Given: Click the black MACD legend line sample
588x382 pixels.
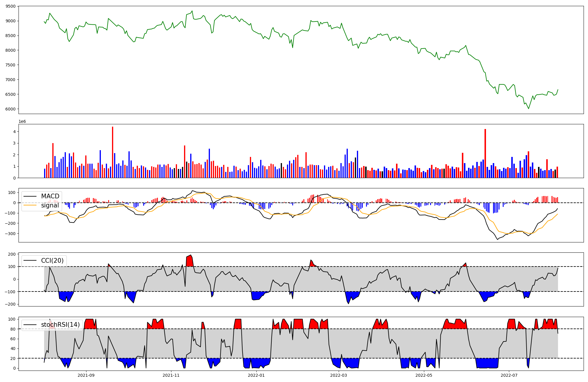Looking at the screenshot, I should [x=30, y=196].
